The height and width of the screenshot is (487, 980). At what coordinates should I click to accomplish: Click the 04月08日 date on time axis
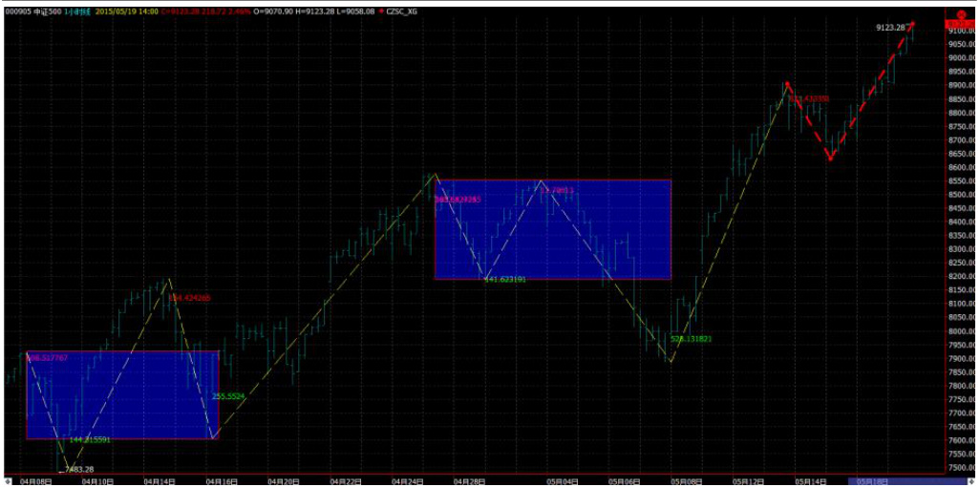[x=35, y=481]
